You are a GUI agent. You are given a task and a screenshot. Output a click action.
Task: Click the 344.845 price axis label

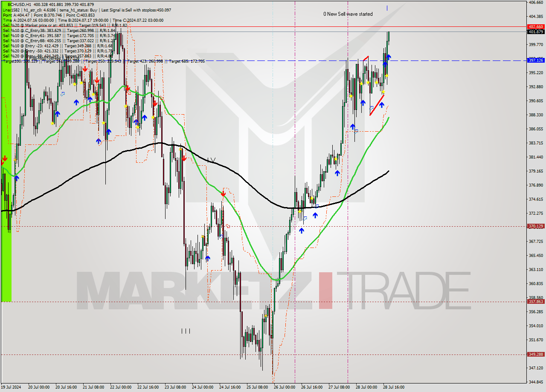coord(536,382)
